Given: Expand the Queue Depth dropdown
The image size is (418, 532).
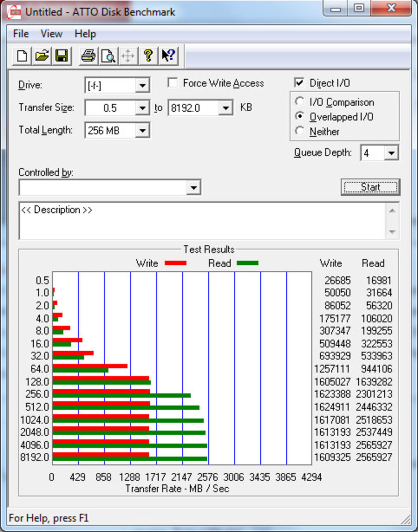Looking at the screenshot, I should click(391, 153).
